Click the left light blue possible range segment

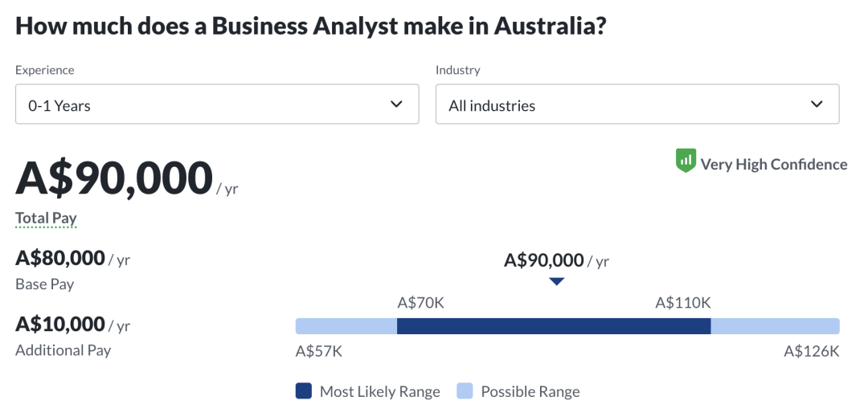click(346, 326)
